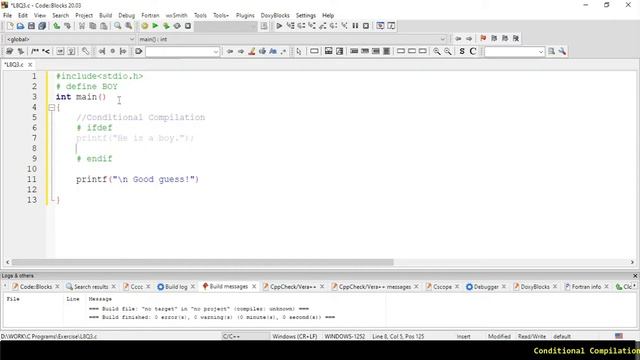Click the C toolbar button
Screen dimensions: 640x360
tap(473, 51)
